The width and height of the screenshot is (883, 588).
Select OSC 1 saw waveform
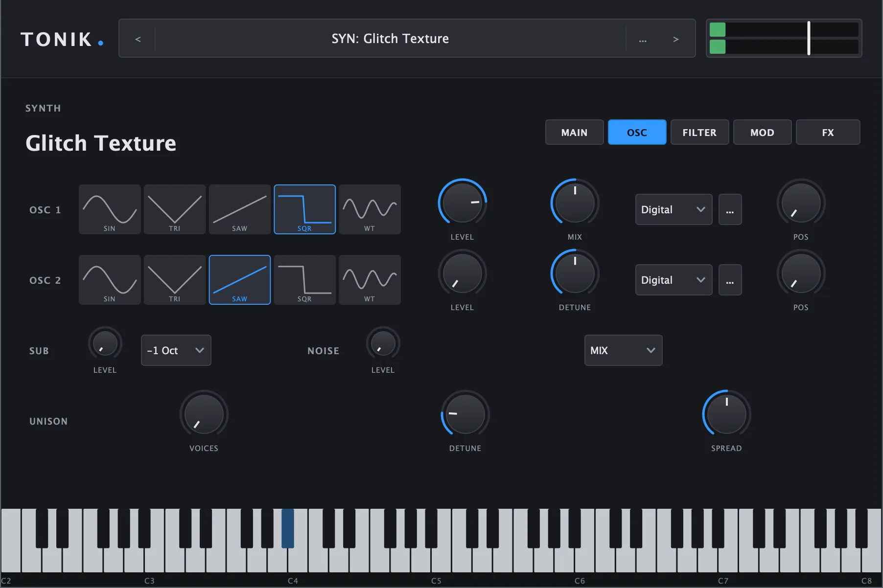[240, 209]
